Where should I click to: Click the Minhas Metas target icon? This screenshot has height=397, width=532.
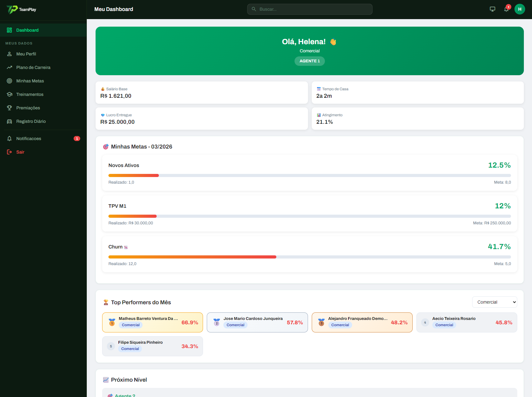point(9,81)
